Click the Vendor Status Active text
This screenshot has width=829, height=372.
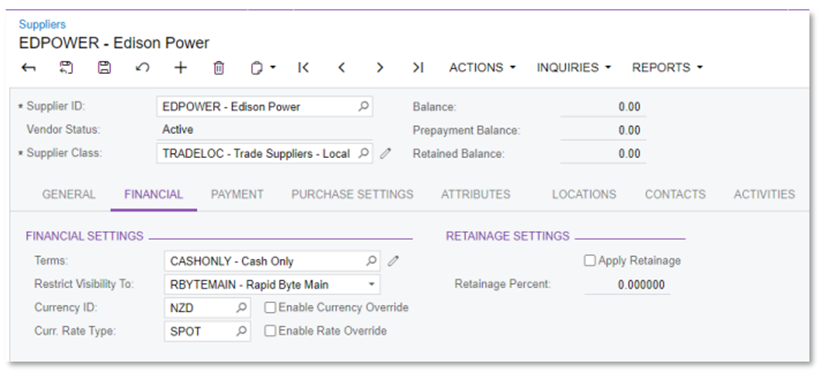coord(178,129)
